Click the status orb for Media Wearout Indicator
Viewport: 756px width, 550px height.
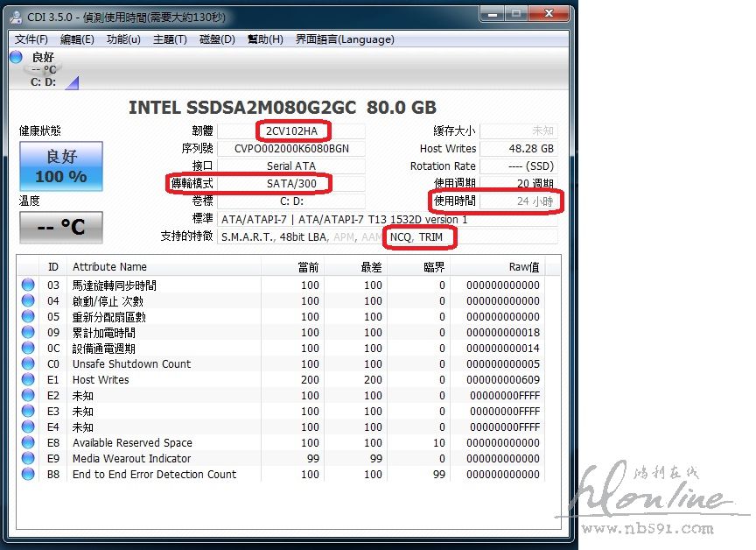(x=28, y=458)
